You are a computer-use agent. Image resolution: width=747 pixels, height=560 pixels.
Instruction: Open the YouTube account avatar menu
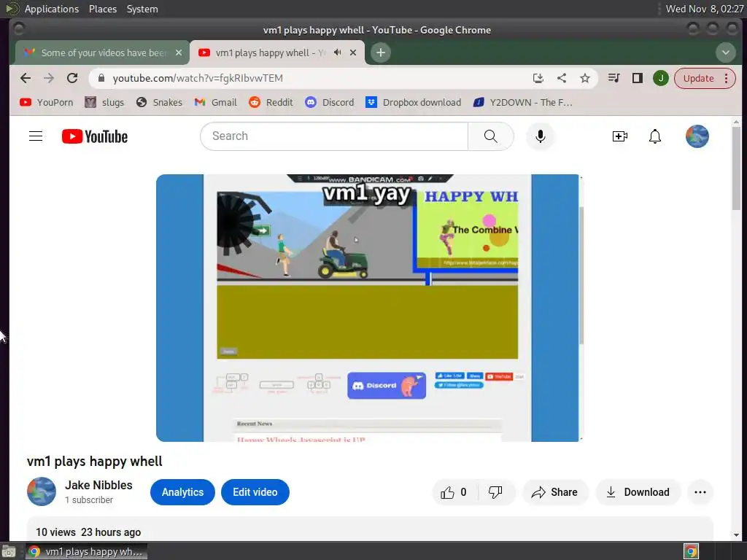pyautogui.click(x=697, y=136)
